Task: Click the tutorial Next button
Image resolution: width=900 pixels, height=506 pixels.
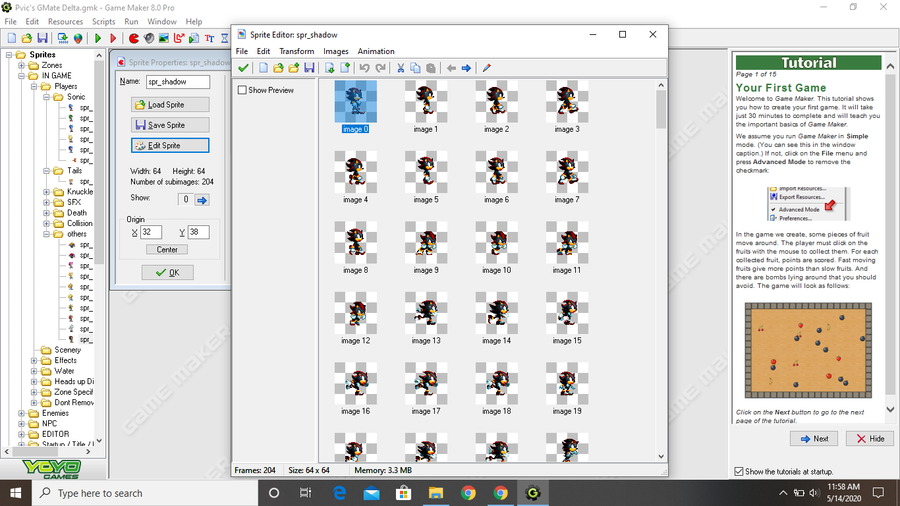Action: [814, 439]
